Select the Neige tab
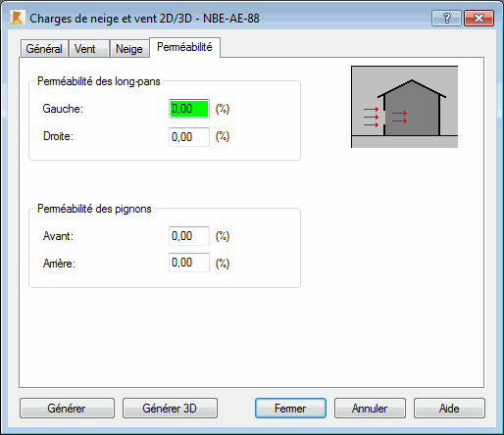This screenshot has height=435, width=504. pos(129,49)
